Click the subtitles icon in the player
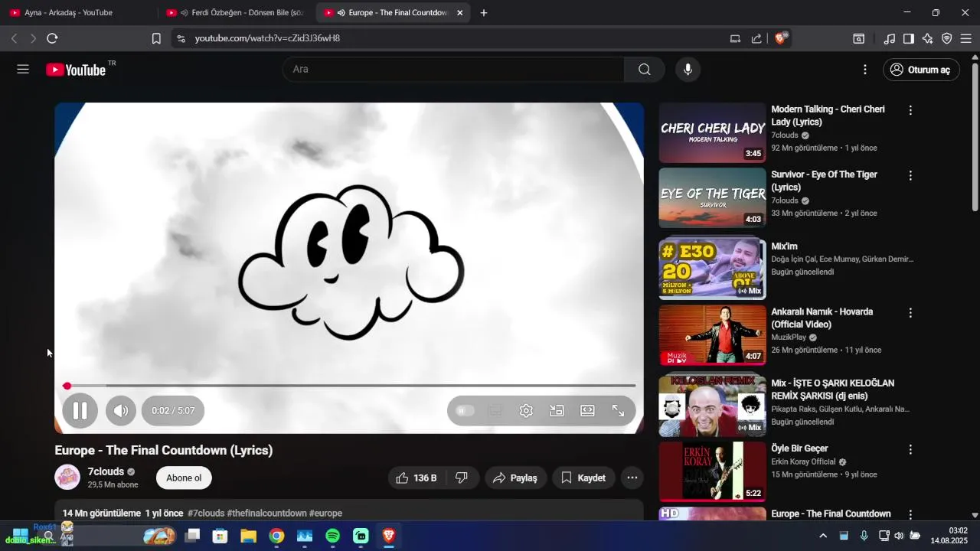Image resolution: width=980 pixels, height=551 pixels. tap(495, 411)
